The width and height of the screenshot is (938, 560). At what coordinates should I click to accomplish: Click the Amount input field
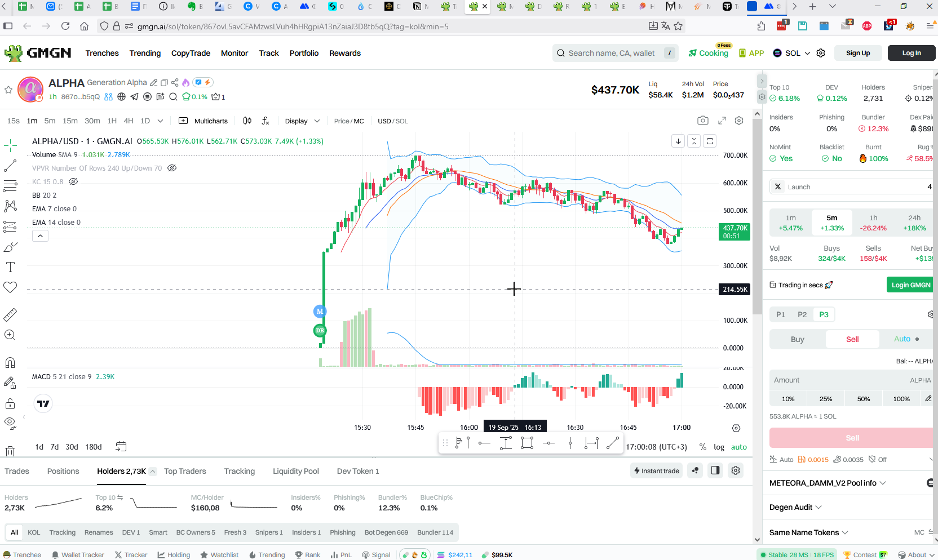[851, 380]
